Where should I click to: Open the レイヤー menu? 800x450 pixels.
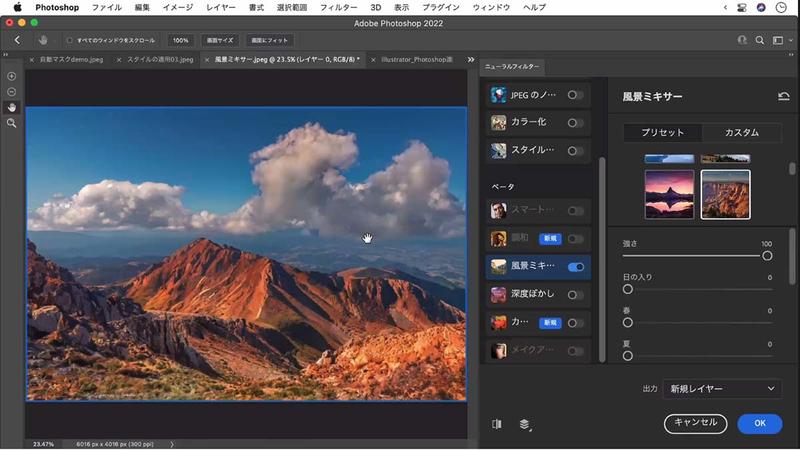coord(221,7)
